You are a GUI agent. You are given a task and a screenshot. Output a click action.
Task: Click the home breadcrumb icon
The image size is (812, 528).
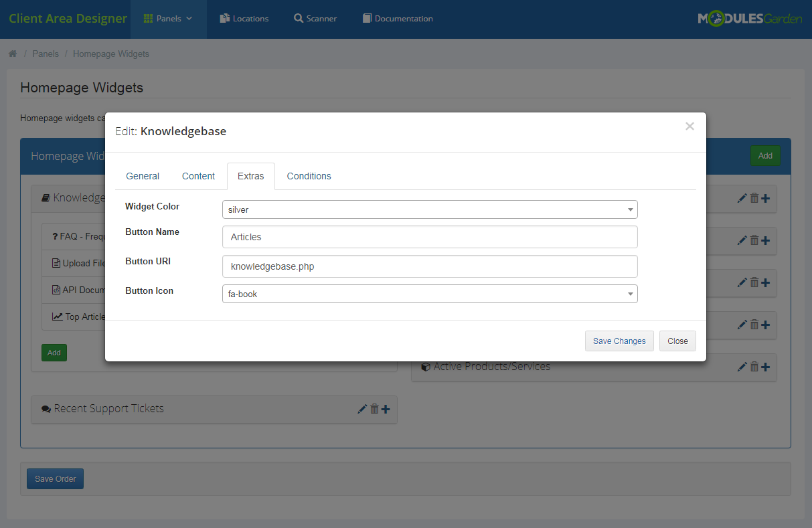[13, 54]
